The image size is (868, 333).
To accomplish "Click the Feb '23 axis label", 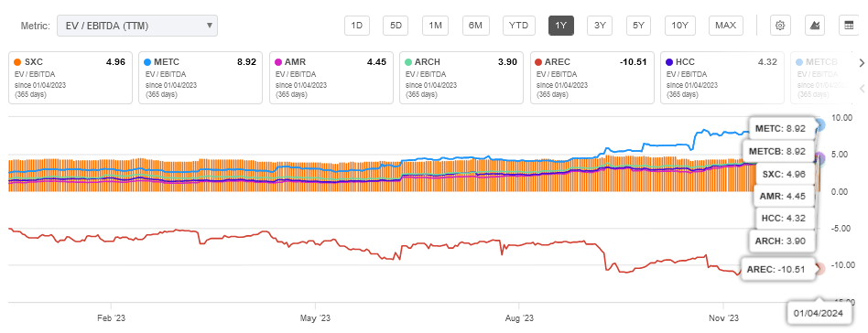I will pyautogui.click(x=111, y=318).
